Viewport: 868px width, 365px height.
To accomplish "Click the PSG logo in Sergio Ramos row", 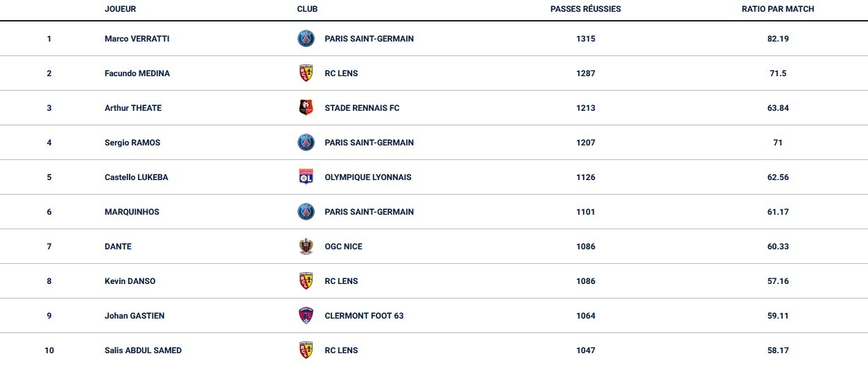I will pyautogui.click(x=306, y=143).
